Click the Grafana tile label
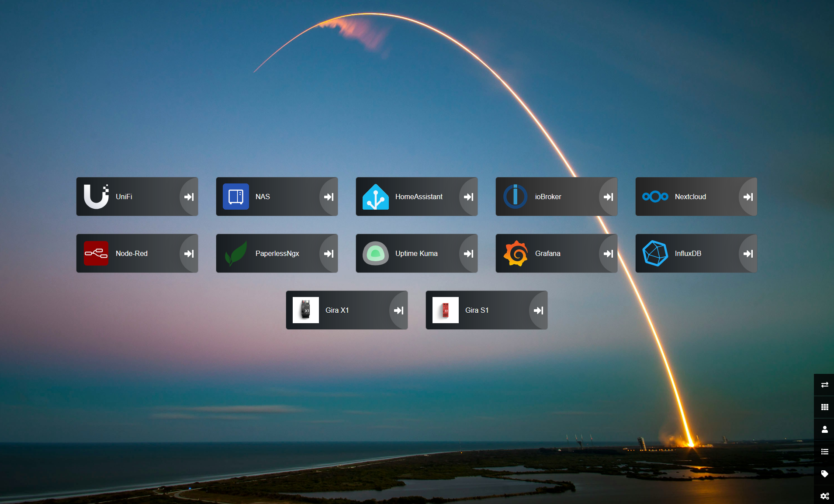 coord(547,253)
